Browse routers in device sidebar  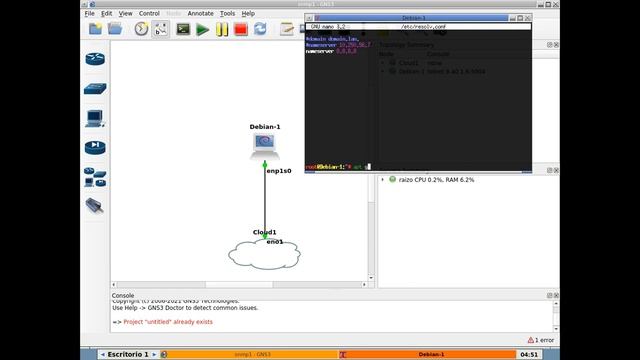pyautogui.click(x=95, y=59)
